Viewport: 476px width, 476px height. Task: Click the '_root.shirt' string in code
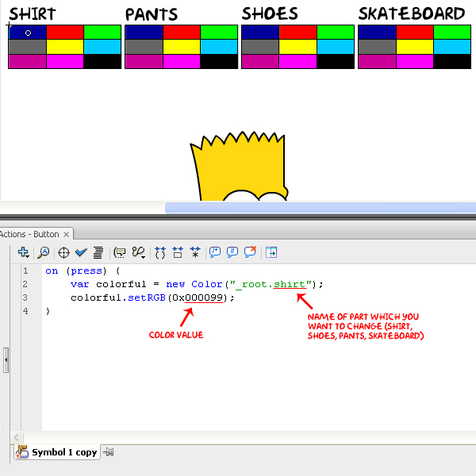point(271,285)
